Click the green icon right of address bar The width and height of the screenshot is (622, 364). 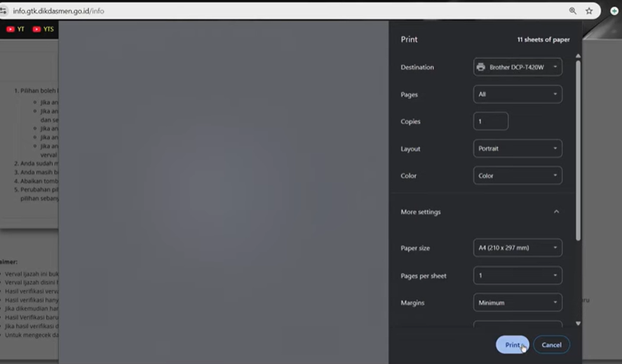click(x=614, y=11)
